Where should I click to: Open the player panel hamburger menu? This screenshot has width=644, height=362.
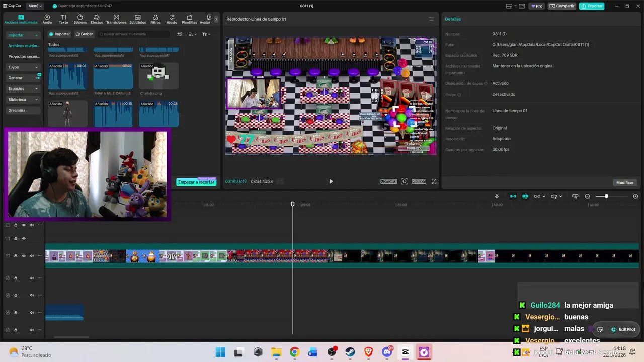click(x=431, y=19)
